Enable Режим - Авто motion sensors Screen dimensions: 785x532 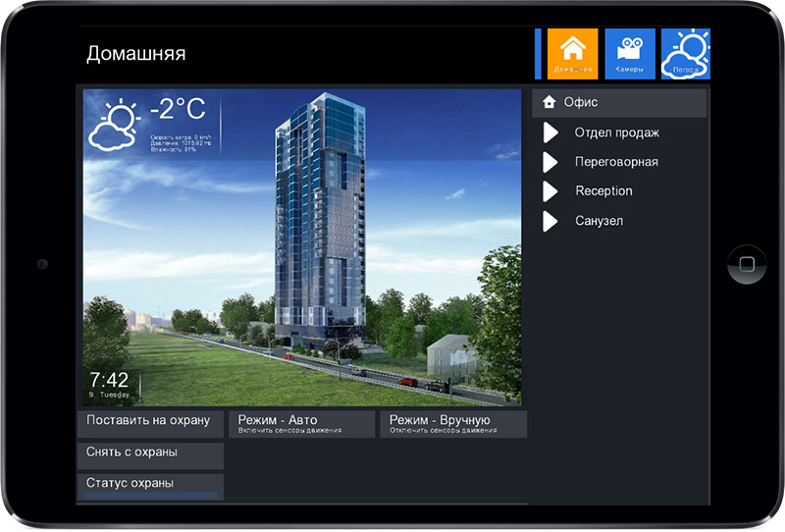click(x=301, y=424)
